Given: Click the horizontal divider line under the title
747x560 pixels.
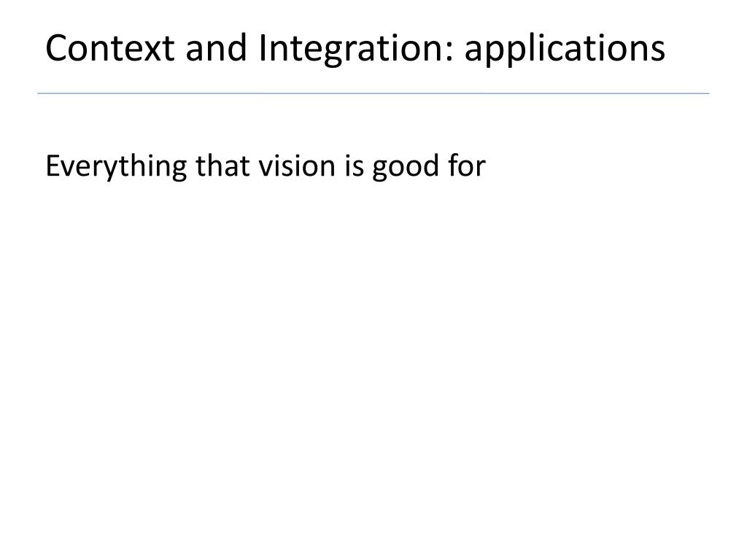Looking at the screenshot, I should pyautogui.click(x=373, y=93).
